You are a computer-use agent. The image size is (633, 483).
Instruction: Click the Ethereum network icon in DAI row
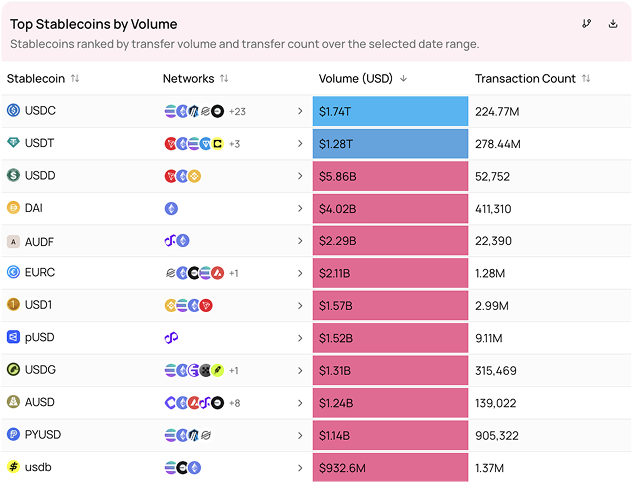(171, 208)
